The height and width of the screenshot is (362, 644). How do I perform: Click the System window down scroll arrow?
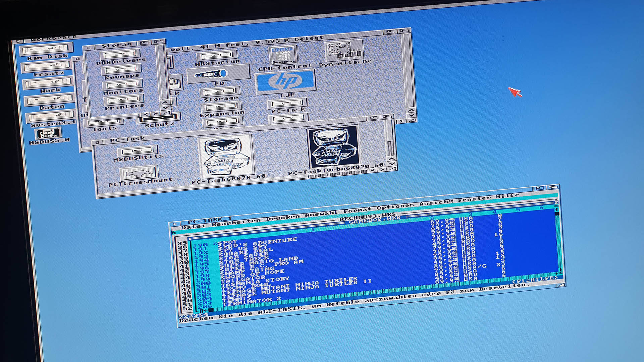click(x=412, y=115)
